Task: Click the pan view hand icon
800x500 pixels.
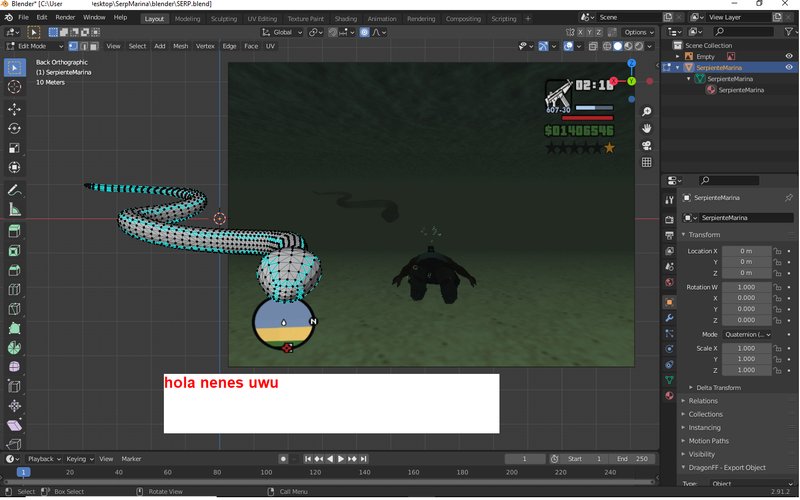Action: 646,129
